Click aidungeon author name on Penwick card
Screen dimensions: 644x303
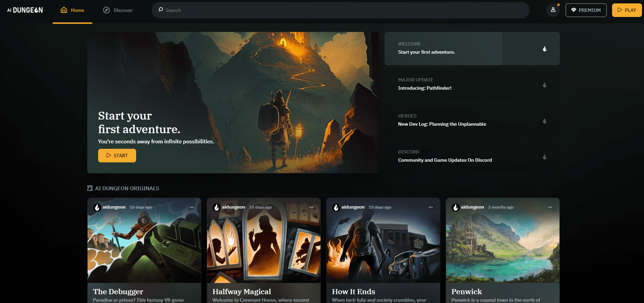473,207
